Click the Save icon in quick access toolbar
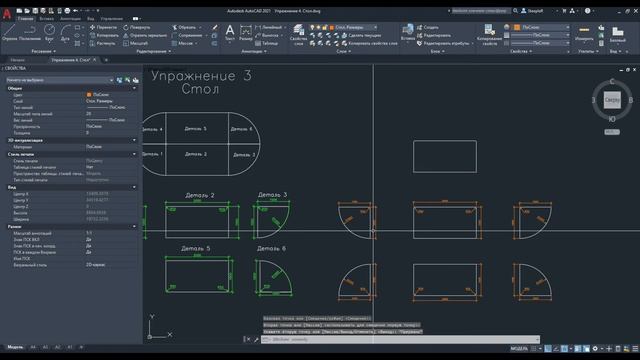Screen dimensions: 640x360 coord(35,11)
